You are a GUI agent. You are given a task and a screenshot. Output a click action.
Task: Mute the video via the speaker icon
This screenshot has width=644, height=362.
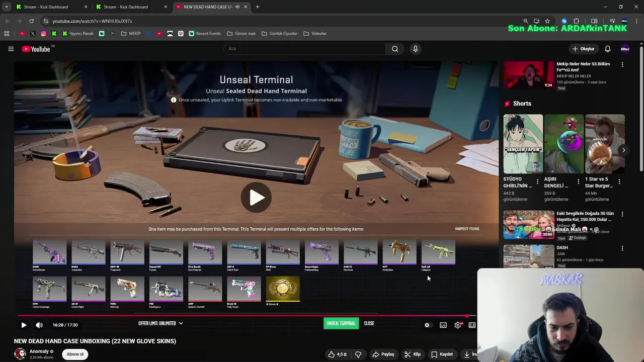pyautogui.click(x=39, y=325)
